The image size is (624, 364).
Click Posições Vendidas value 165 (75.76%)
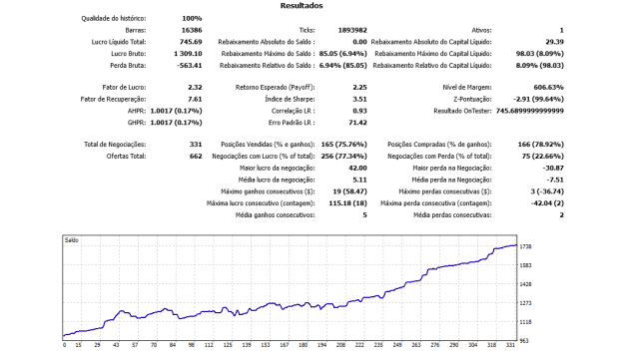click(x=344, y=145)
